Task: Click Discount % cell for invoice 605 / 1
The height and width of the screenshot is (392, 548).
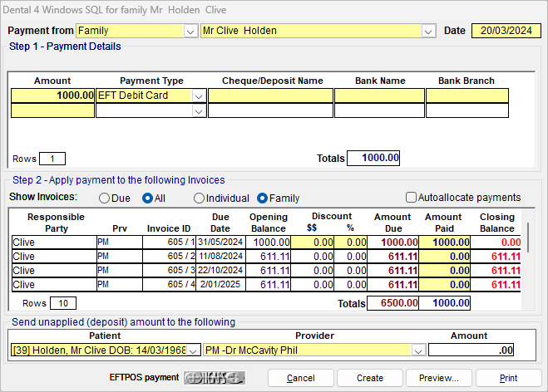Action: (x=351, y=243)
